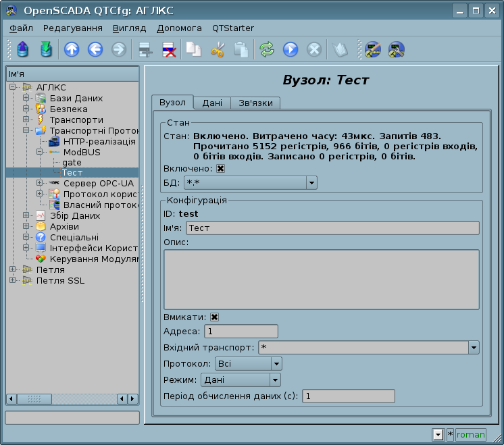504x445 pixels.
Task: Click the Безпека security icon in the tree
Action: click(41, 109)
